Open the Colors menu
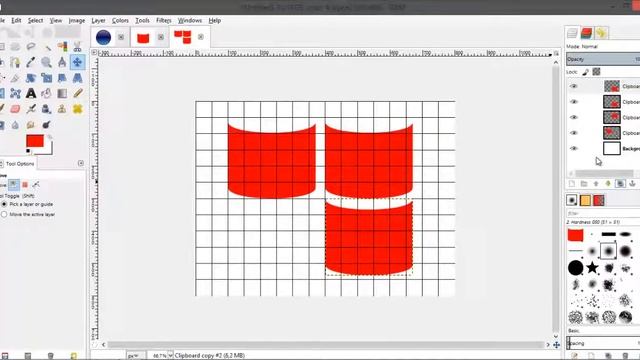 pyautogui.click(x=120, y=20)
